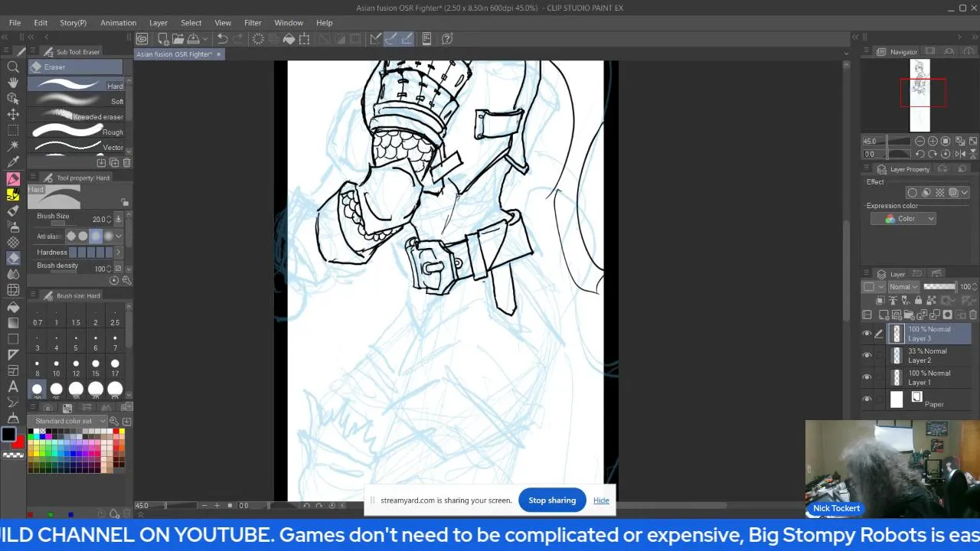Select the Decoration tool

click(x=13, y=243)
